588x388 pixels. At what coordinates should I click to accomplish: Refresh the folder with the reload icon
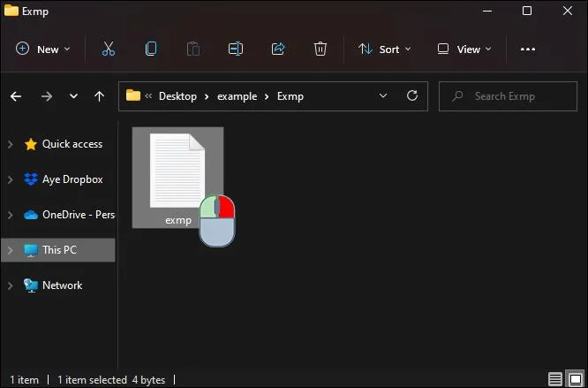pyautogui.click(x=412, y=95)
